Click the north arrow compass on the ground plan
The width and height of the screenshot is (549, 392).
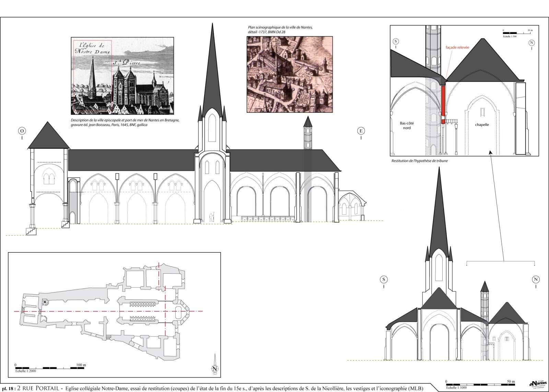(214, 364)
